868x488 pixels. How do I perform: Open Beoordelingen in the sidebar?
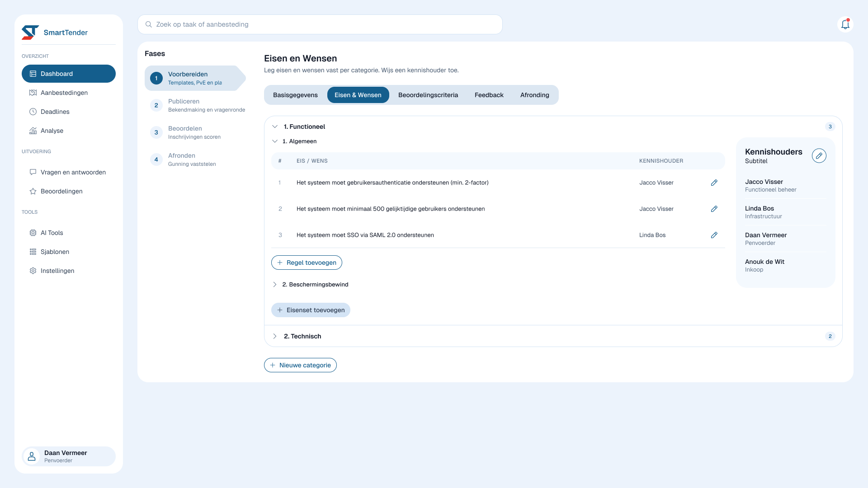pyautogui.click(x=69, y=191)
